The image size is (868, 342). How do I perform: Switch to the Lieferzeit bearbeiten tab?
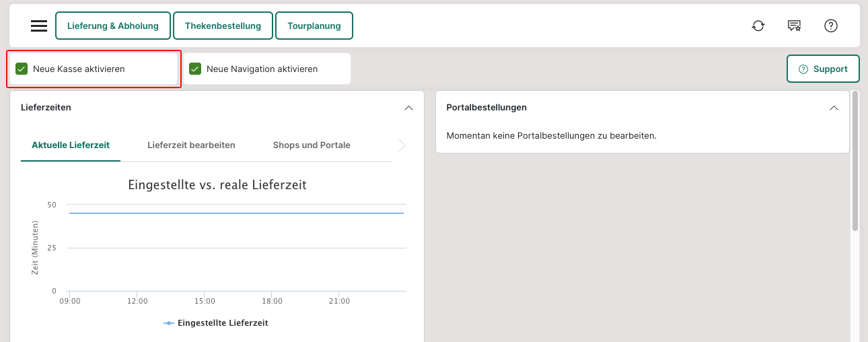191,145
